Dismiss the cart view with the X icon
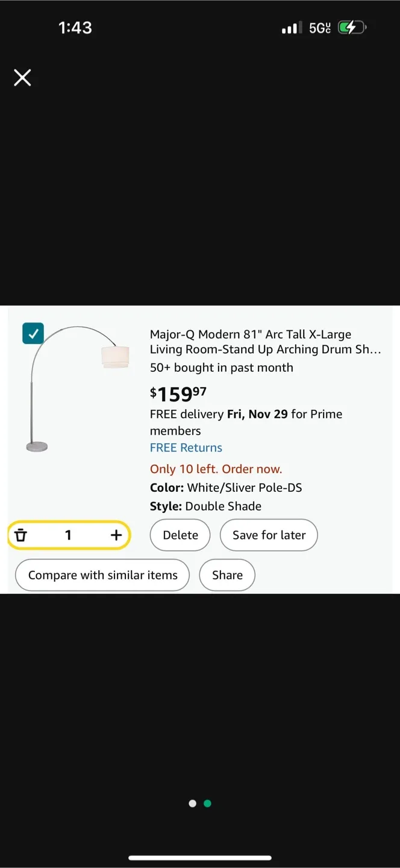This screenshot has height=868, width=400. 22,77
